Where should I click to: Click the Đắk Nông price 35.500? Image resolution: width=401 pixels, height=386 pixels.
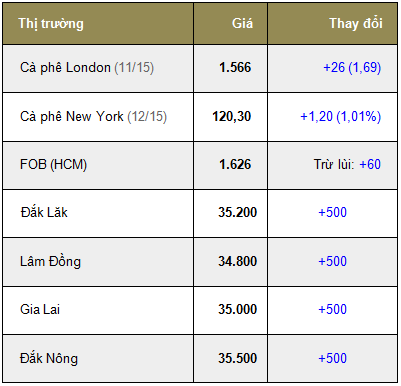pyautogui.click(x=238, y=358)
